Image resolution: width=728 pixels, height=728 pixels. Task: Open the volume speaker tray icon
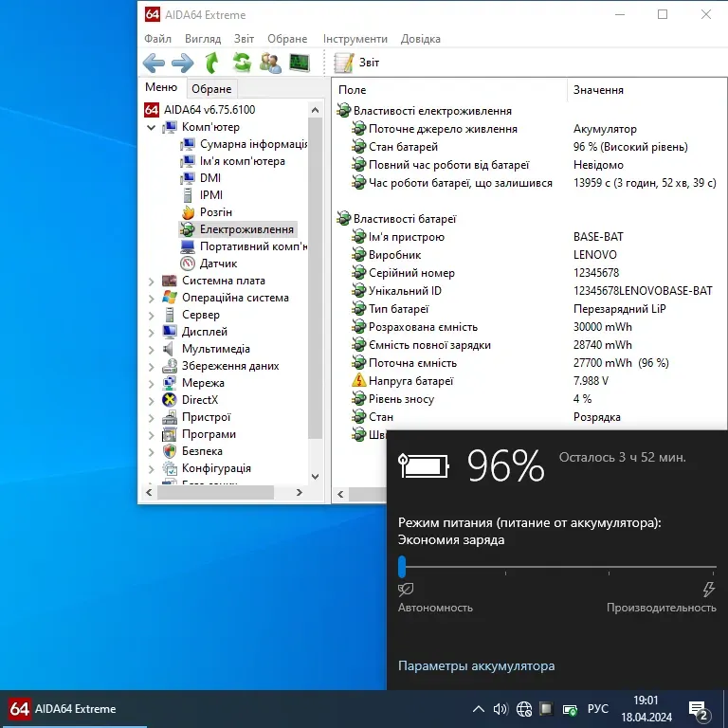pyautogui.click(x=501, y=709)
